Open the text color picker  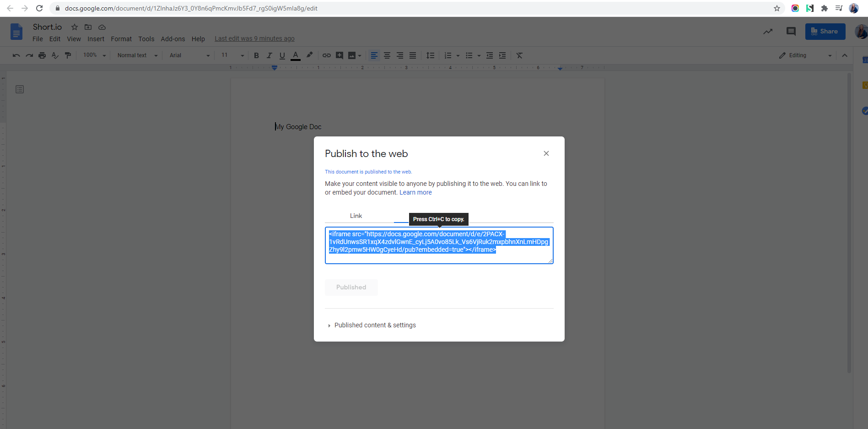[x=296, y=55]
